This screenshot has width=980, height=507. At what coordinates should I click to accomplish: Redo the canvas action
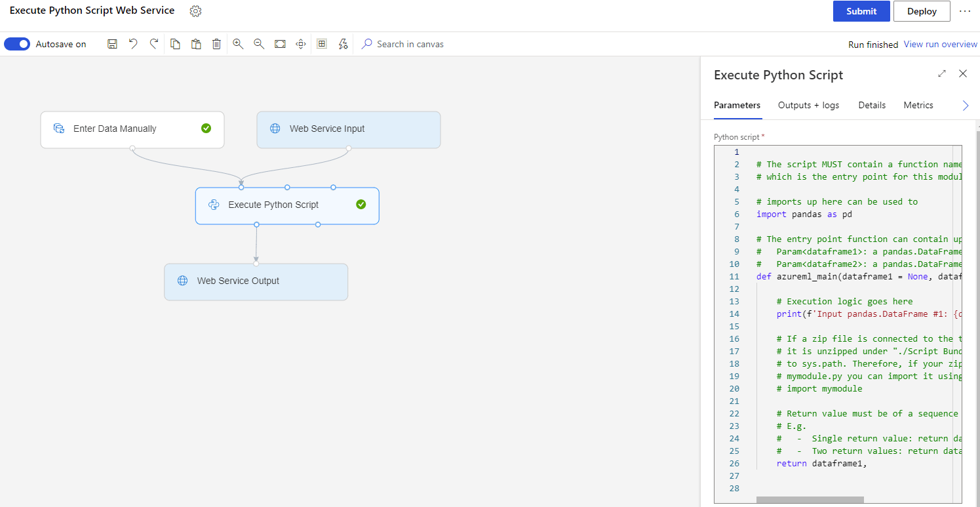(x=154, y=44)
